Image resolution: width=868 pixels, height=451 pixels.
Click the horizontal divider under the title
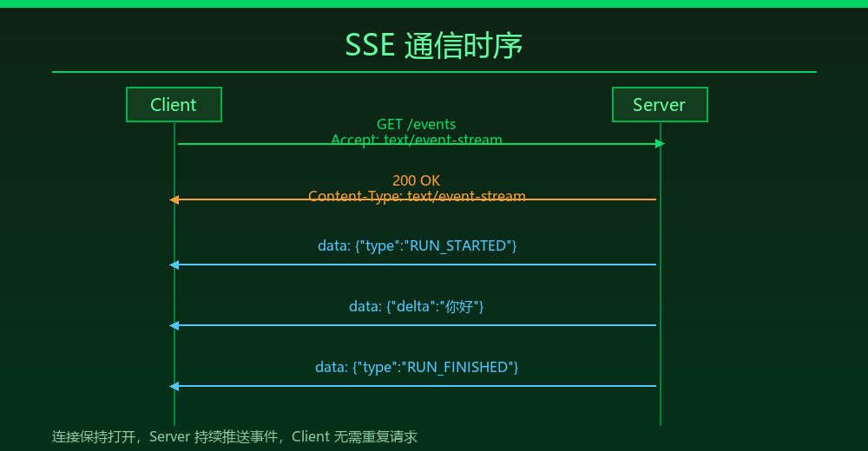(434, 72)
